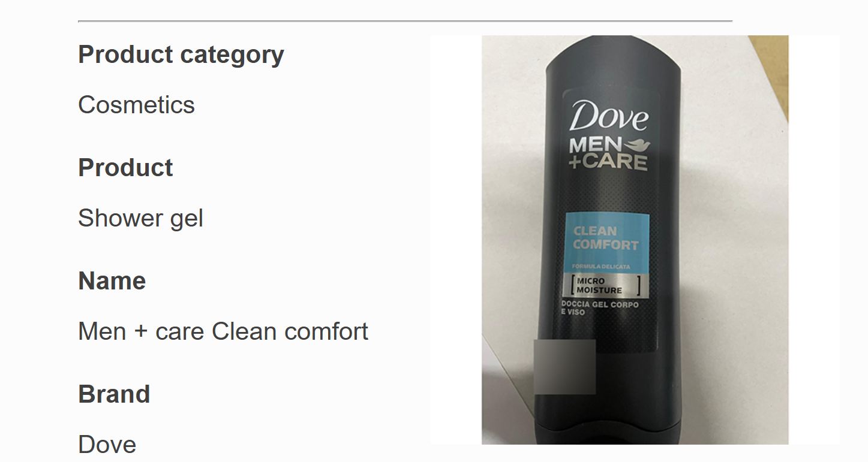Screen dimensions: 868x462
Task: Select the Men + care Clean comfort text
Action: pos(223,331)
